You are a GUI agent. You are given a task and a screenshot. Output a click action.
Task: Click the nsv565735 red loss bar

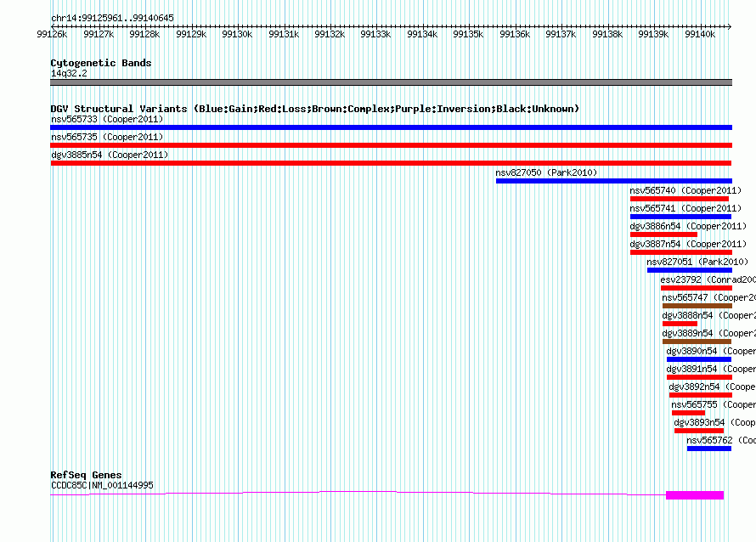[x=391, y=145]
